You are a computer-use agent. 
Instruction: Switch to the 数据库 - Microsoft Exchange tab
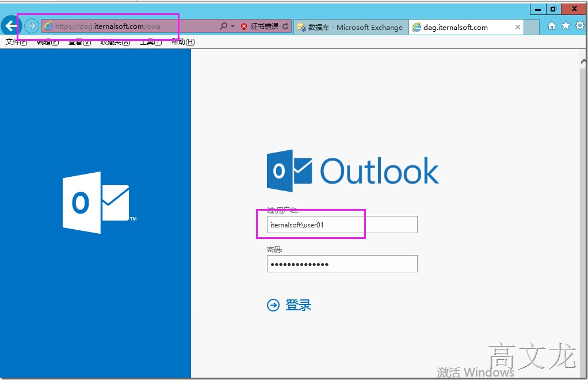coord(351,27)
